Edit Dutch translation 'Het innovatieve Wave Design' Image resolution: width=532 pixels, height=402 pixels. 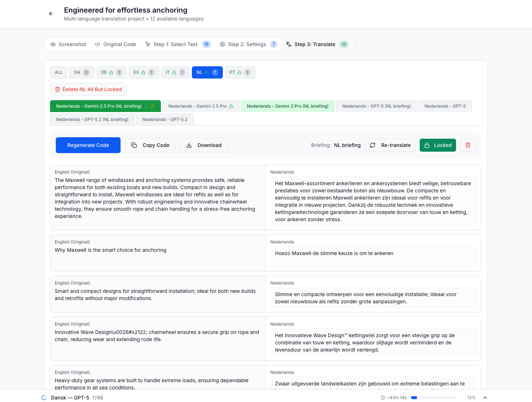point(373,342)
